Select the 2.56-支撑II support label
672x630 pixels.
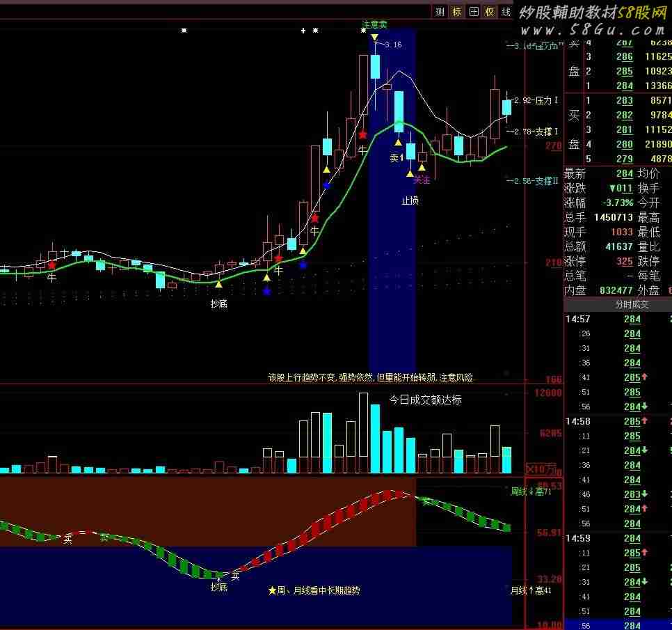[536, 181]
